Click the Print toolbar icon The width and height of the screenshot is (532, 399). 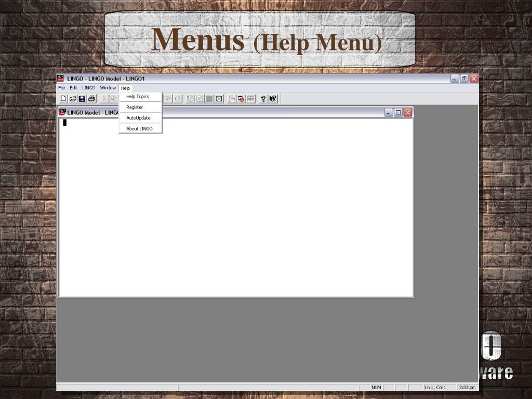pyautogui.click(x=91, y=99)
